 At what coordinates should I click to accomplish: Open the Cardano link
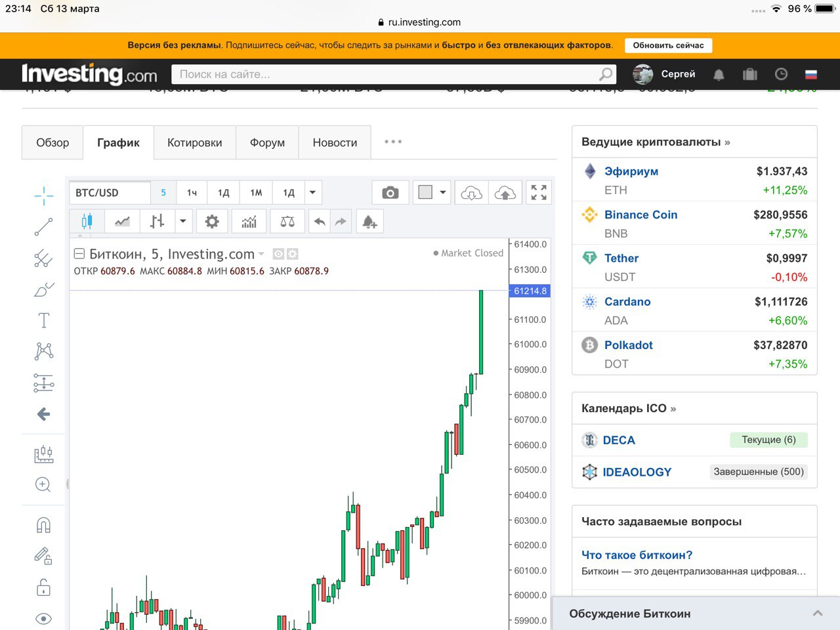(627, 302)
